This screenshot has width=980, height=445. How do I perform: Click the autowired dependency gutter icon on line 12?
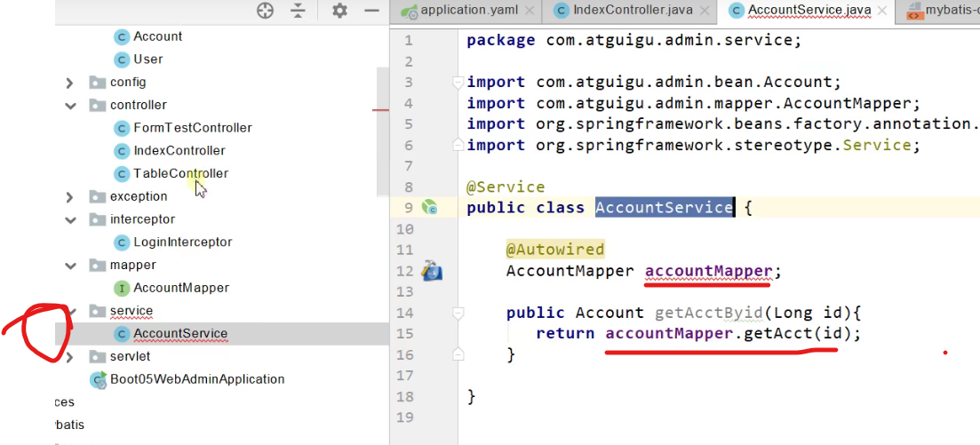[x=432, y=271]
